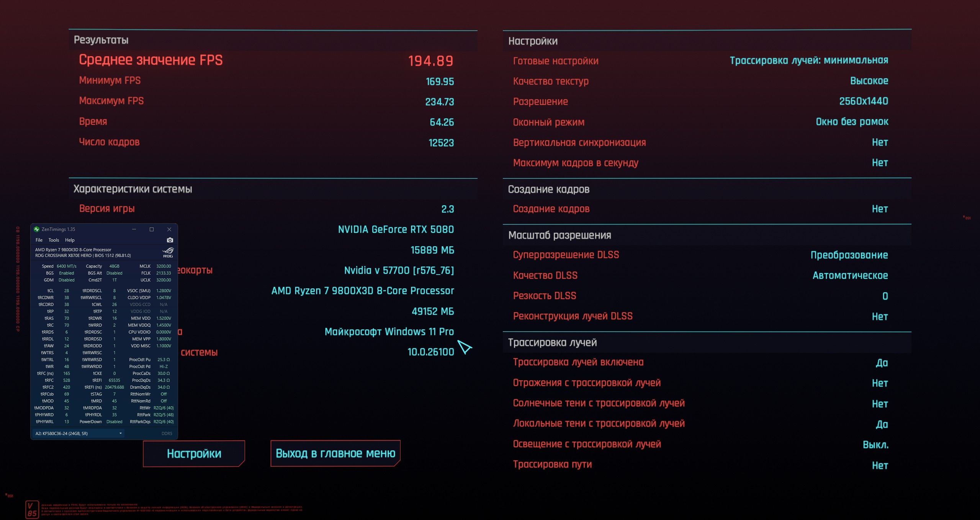Click the V85 logo in bottom-left corner
This screenshot has height=520, width=980.
(32, 509)
